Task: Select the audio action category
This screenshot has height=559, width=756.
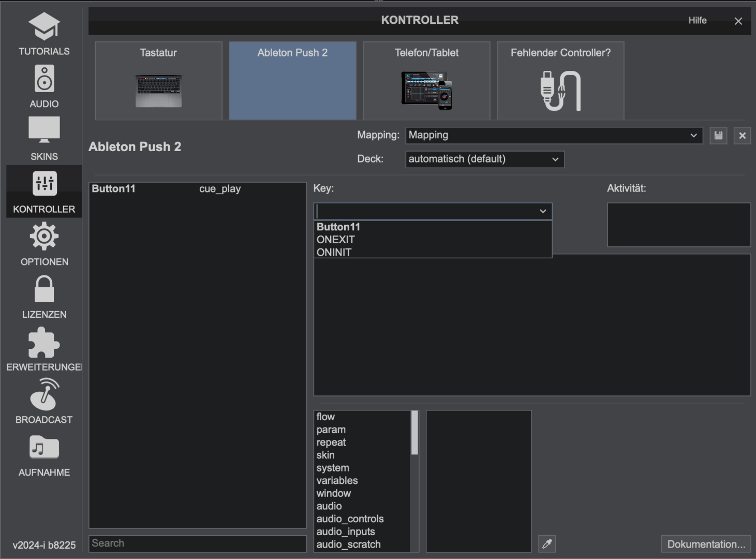Action: pyautogui.click(x=362, y=506)
